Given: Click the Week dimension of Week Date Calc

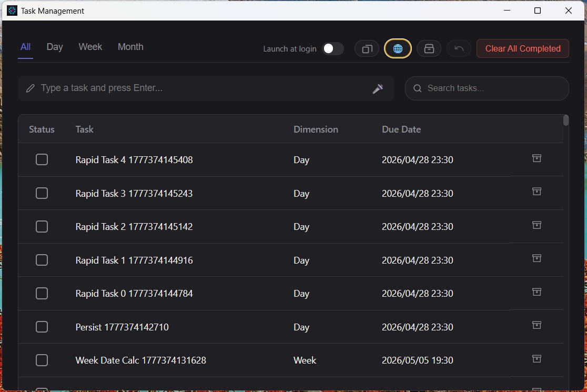Looking at the screenshot, I should coord(305,360).
